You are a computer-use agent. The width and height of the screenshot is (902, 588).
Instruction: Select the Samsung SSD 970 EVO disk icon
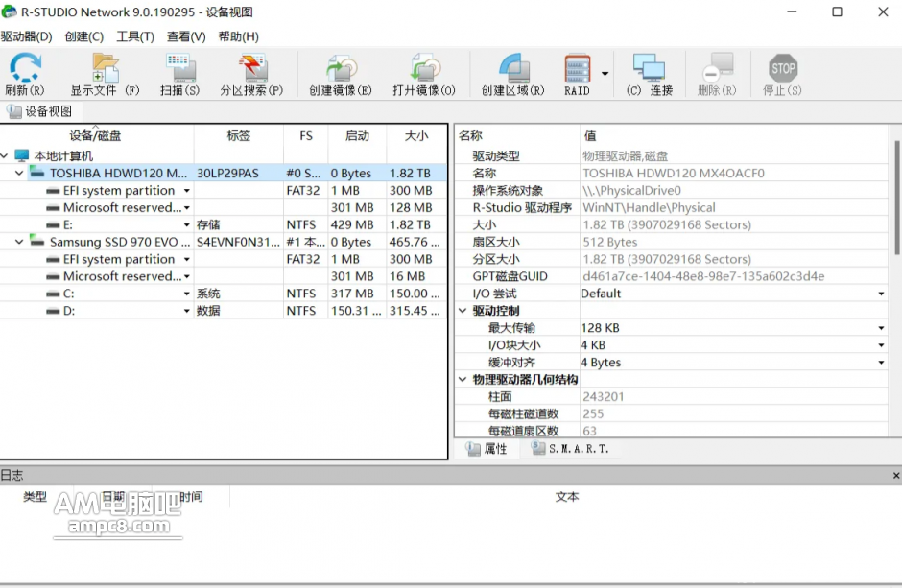point(36,242)
